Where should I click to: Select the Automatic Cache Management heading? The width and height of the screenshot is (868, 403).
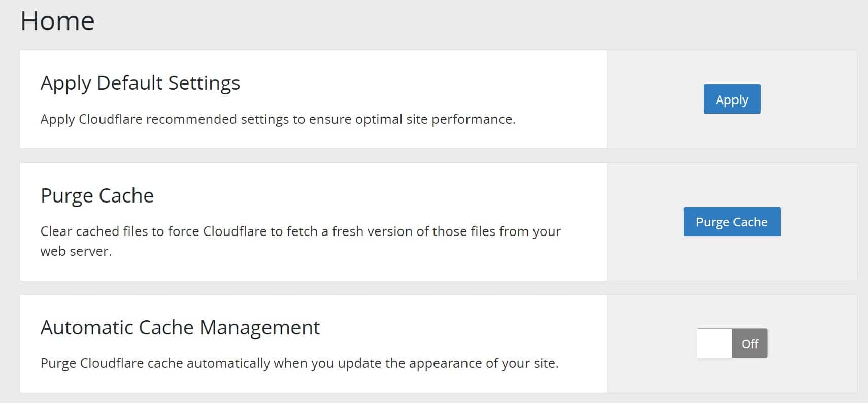pos(180,327)
